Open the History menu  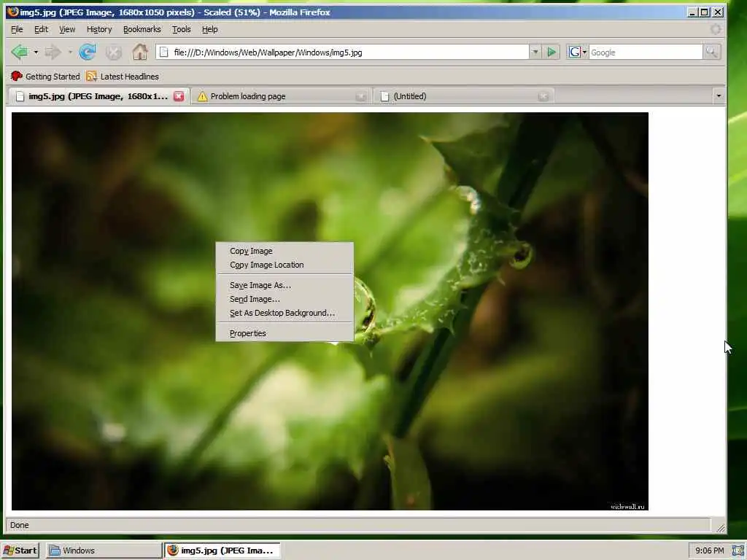point(99,29)
